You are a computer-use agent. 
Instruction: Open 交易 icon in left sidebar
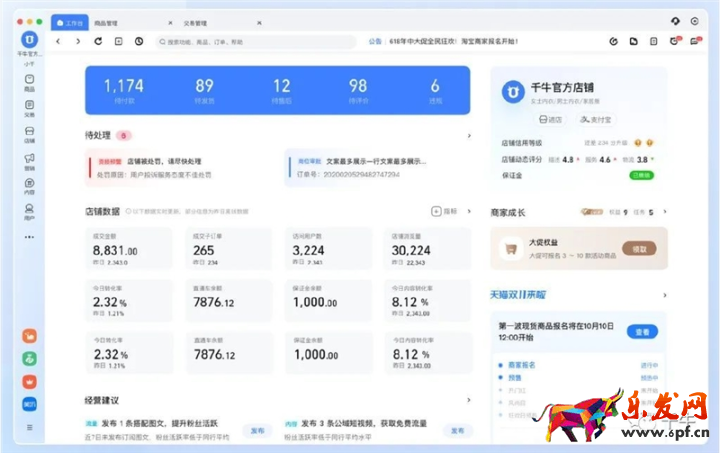29,107
